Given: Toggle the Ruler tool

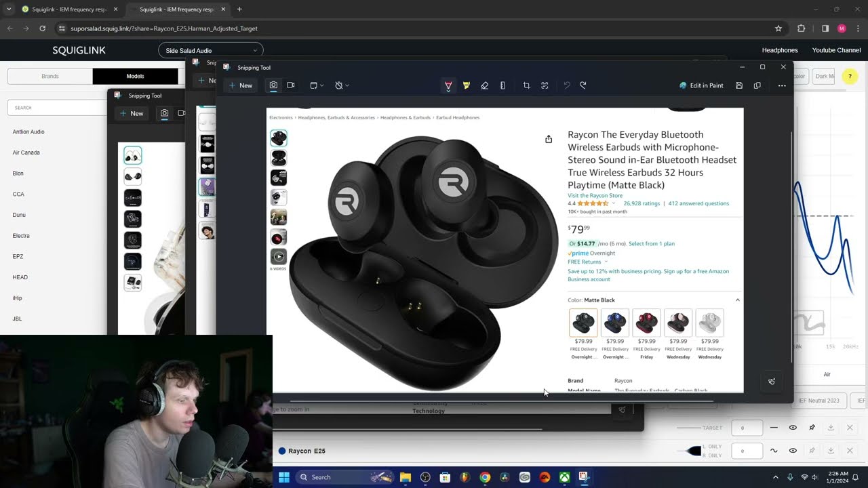Looking at the screenshot, I should point(502,85).
